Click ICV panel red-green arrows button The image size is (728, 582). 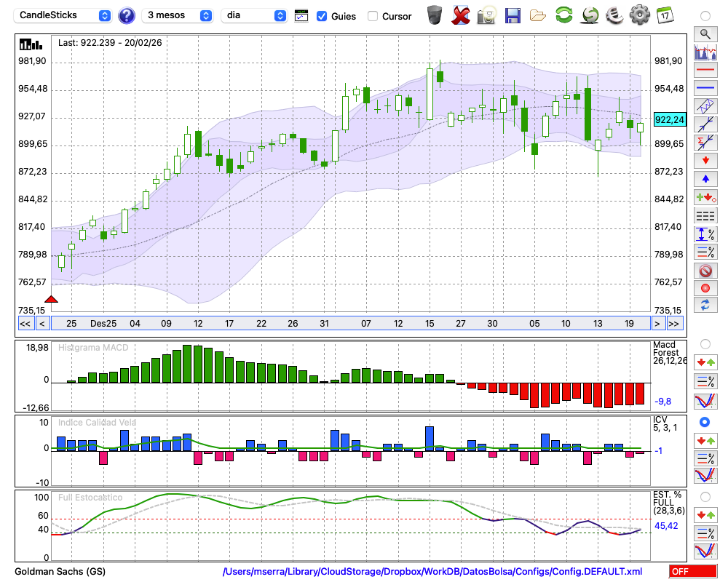click(705, 440)
